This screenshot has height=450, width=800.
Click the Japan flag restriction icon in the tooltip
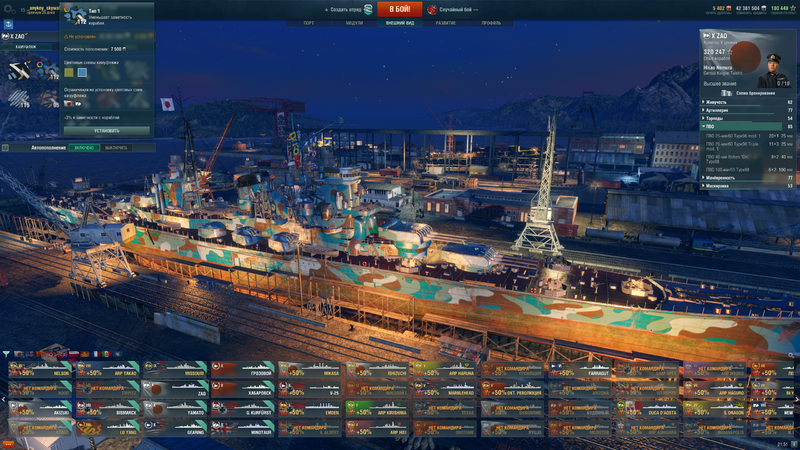(68, 104)
